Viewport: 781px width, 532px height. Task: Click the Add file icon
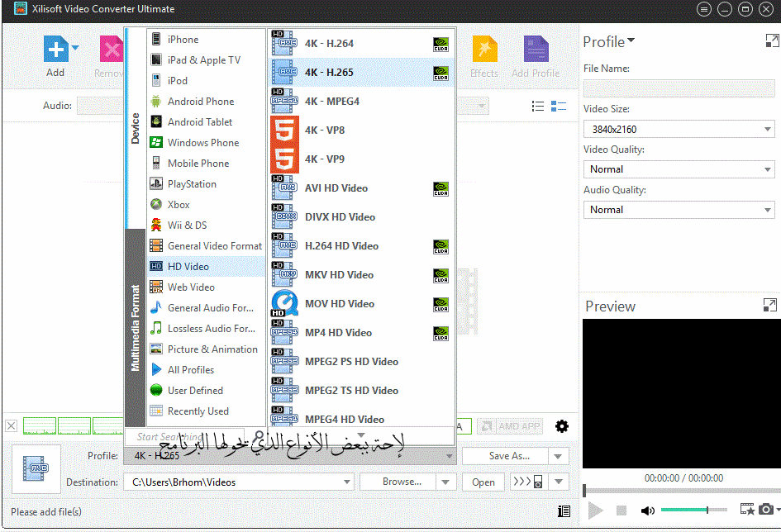55,50
